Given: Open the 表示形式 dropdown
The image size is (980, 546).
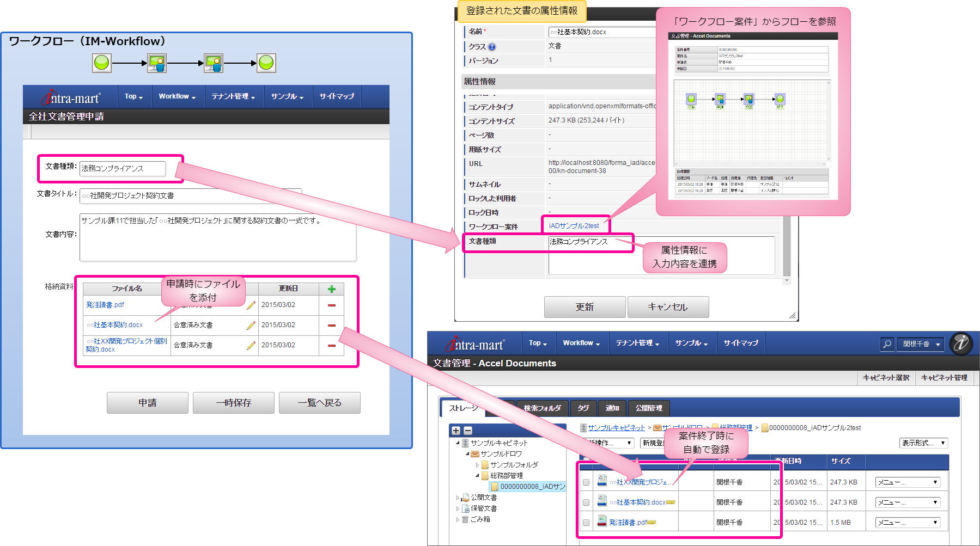Looking at the screenshot, I should pos(923,443).
